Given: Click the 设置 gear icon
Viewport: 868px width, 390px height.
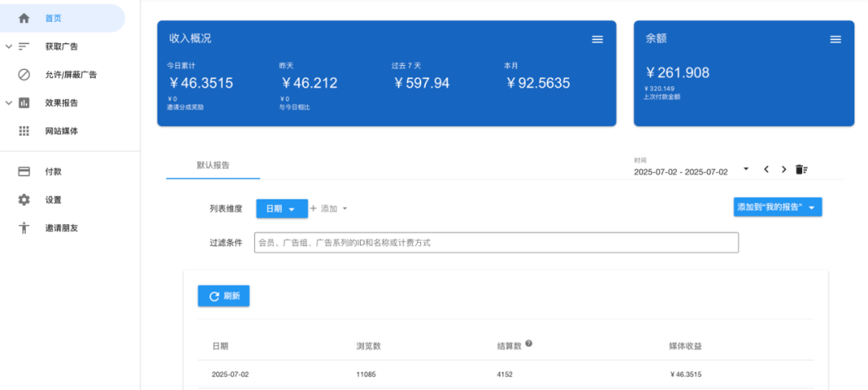Looking at the screenshot, I should pos(24,200).
